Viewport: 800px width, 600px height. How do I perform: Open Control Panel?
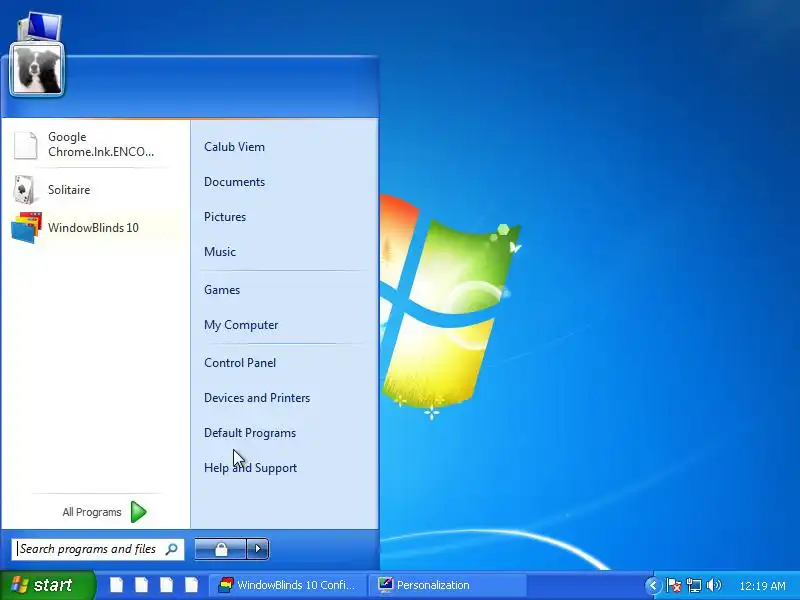(x=240, y=363)
